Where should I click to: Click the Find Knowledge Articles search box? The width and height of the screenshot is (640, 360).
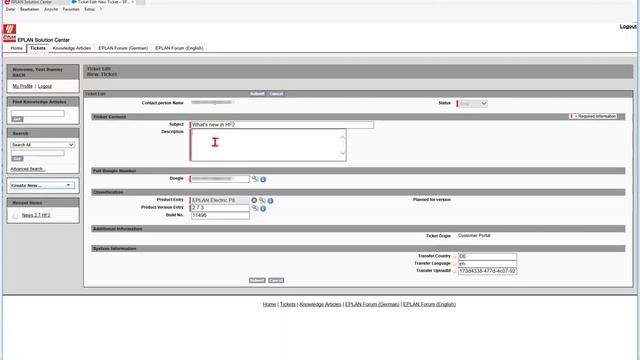click(x=38, y=113)
